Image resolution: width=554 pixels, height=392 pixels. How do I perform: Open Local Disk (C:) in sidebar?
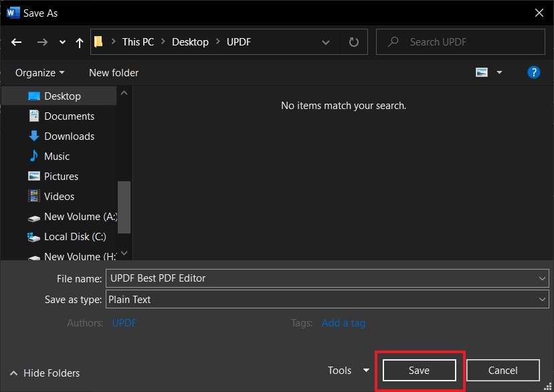point(73,236)
